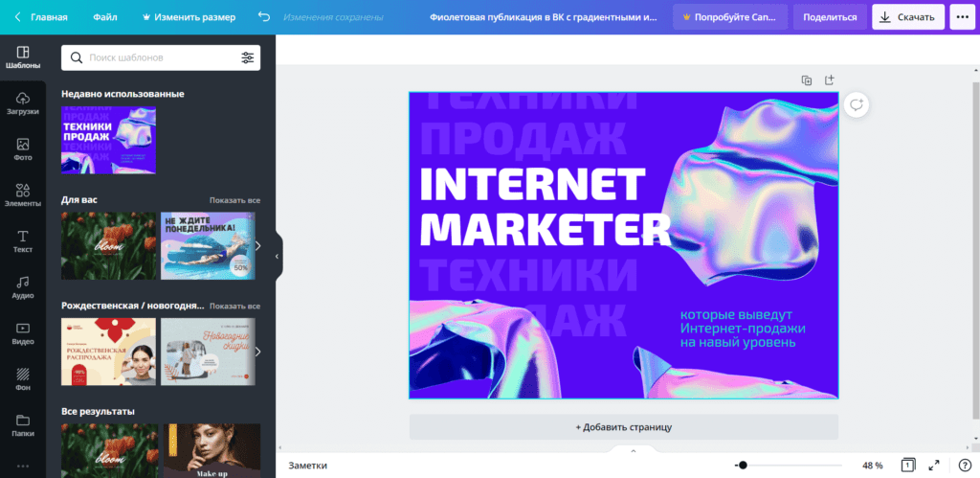980x478 pixels.
Task: Open the Папки folders sidebar tab
Action: coord(23,424)
